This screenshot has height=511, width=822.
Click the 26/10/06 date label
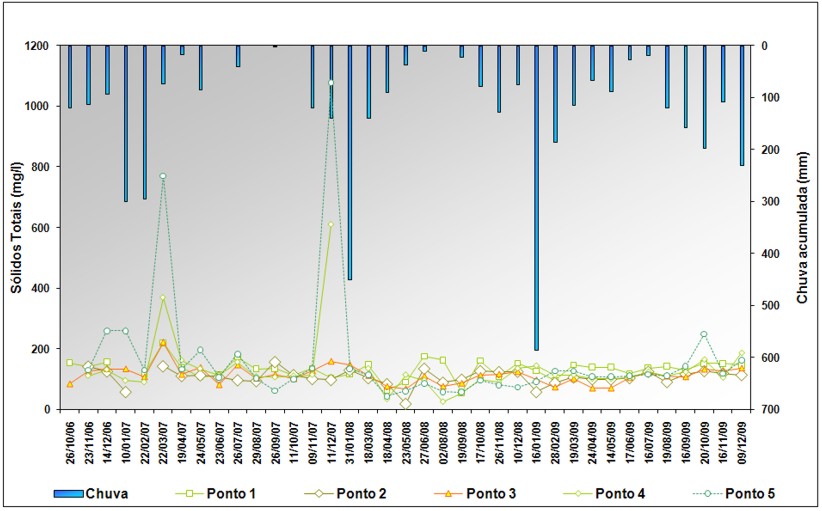click(x=70, y=441)
